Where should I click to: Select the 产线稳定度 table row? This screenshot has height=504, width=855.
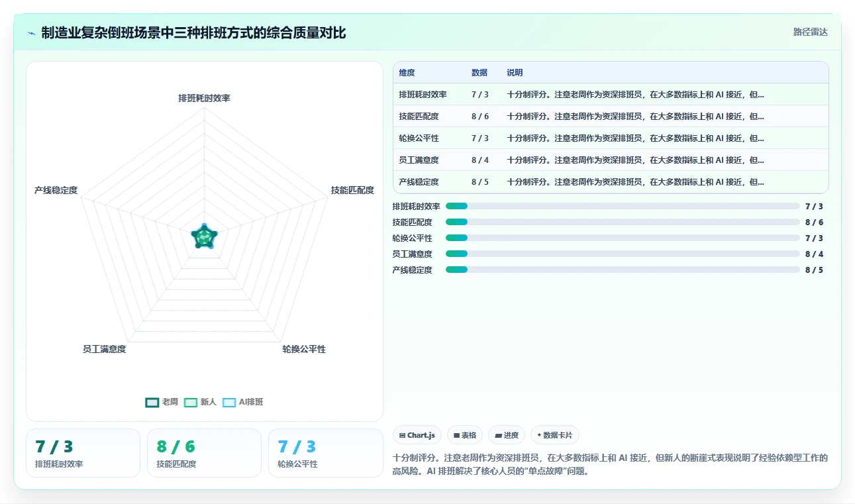tap(611, 182)
